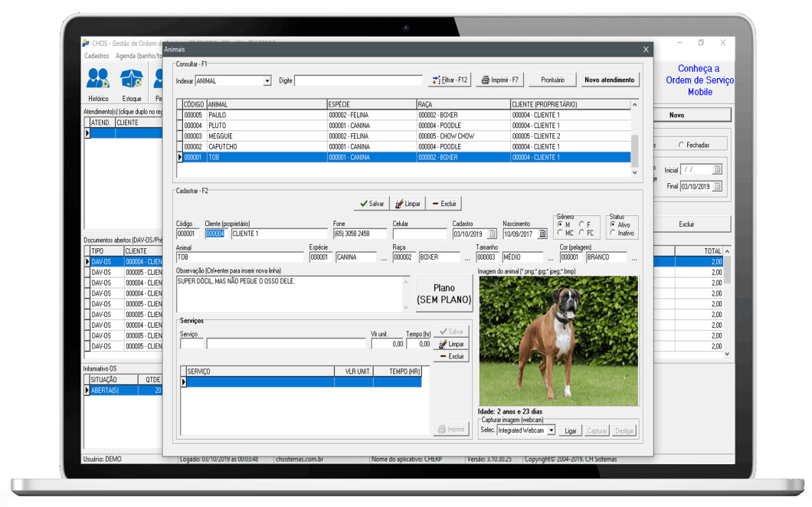Click Excluir button in Serviços section
The height and width of the screenshot is (507, 812).
click(451, 356)
